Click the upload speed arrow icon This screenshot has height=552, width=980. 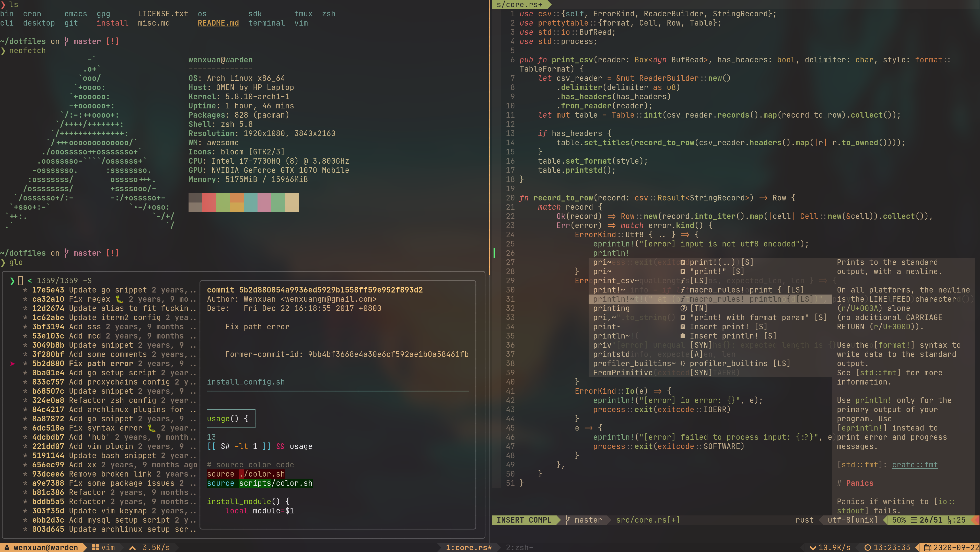pos(132,547)
